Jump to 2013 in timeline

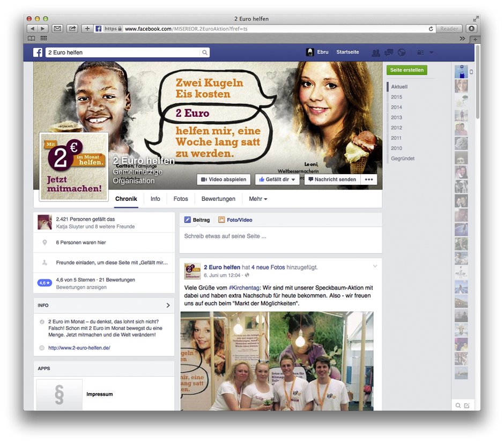point(396,117)
